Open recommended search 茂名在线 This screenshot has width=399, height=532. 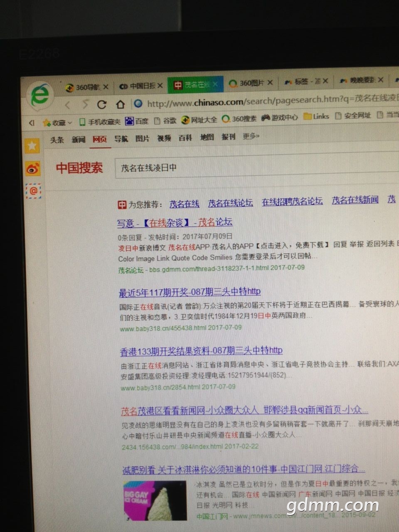coord(184,204)
